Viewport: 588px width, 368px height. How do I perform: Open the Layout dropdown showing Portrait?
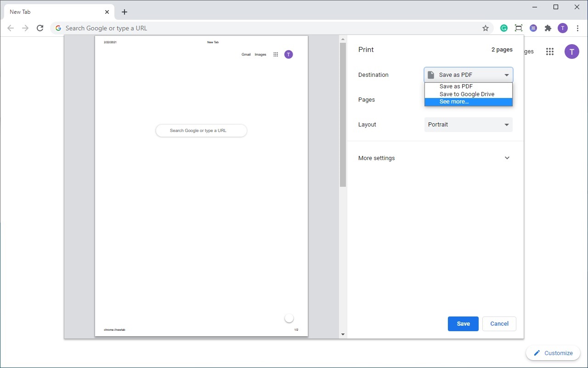click(x=468, y=125)
